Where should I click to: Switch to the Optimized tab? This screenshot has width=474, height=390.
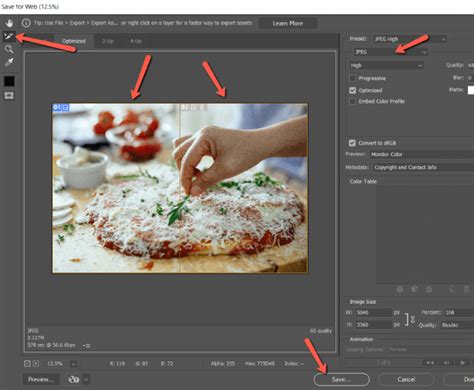[74, 41]
